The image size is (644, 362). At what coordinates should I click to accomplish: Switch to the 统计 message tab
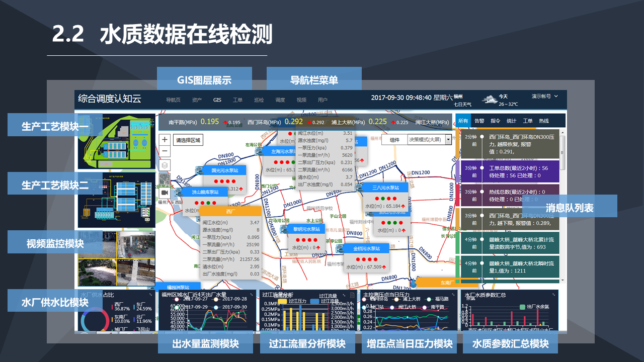point(512,121)
